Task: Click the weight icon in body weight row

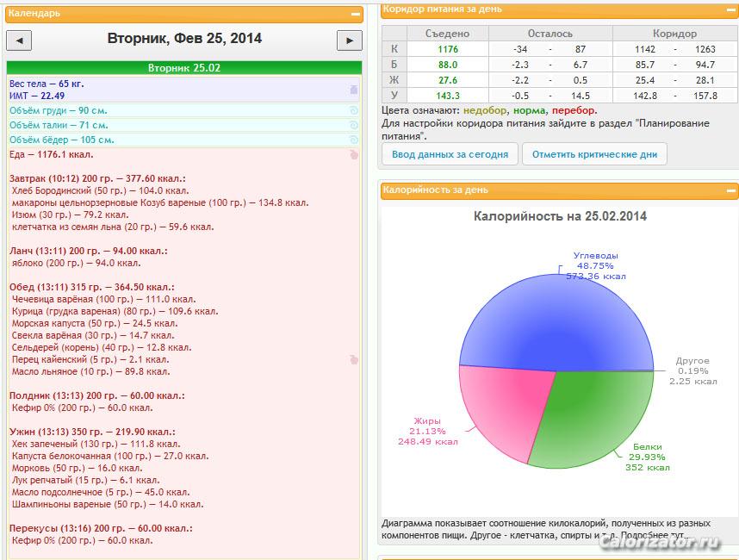Action: pyautogui.click(x=353, y=90)
